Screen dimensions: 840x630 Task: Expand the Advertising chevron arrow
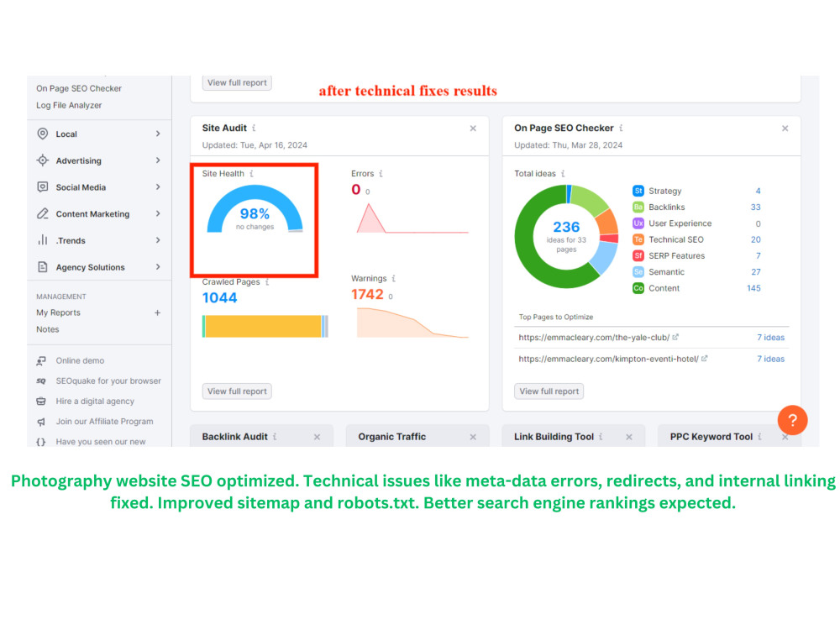click(158, 160)
